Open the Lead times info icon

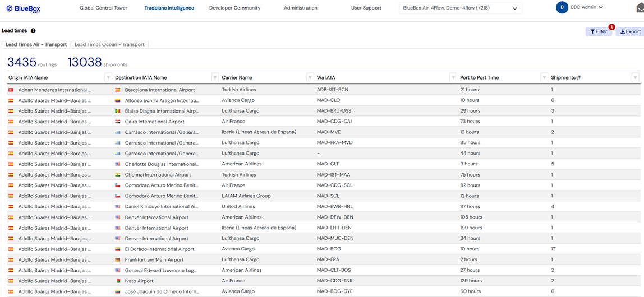click(33, 31)
